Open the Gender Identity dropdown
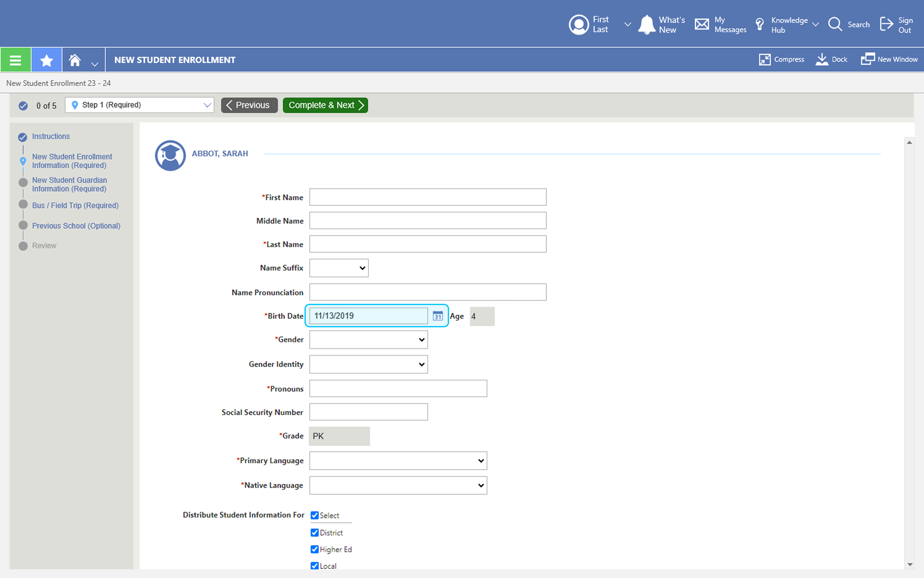The height and width of the screenshot is (578, 924). coord(369,364)
